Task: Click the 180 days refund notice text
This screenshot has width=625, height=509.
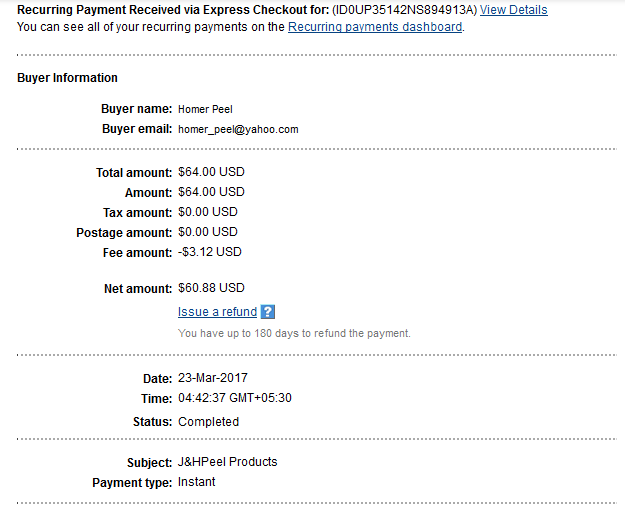Action: pos(294,333)
